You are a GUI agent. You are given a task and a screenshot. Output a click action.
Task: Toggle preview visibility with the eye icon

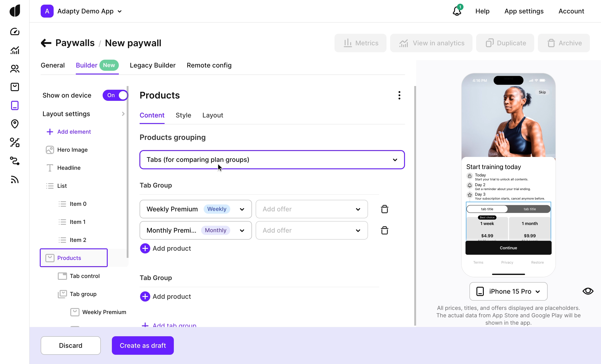(588, 291)
